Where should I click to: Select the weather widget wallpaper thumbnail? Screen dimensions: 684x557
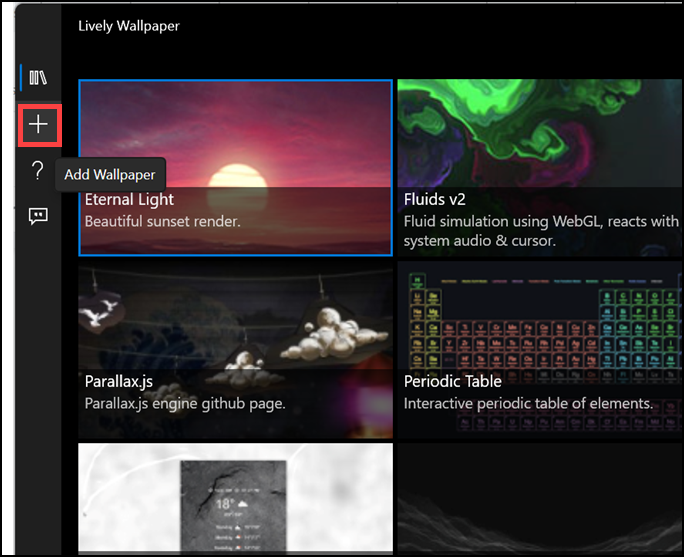point(236,498)
